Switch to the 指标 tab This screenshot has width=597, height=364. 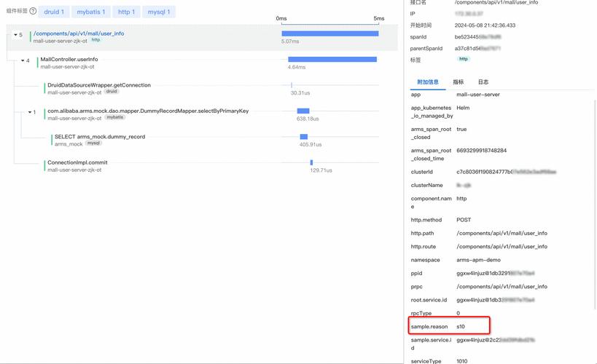(x=458, y=82)
